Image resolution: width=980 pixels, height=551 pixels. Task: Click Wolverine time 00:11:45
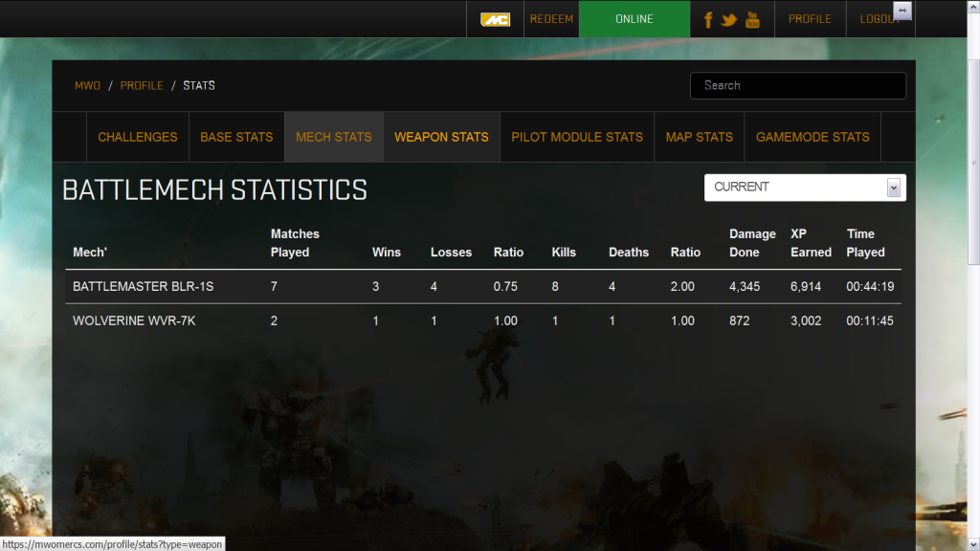pyautogui.click(x=870, y=321)
